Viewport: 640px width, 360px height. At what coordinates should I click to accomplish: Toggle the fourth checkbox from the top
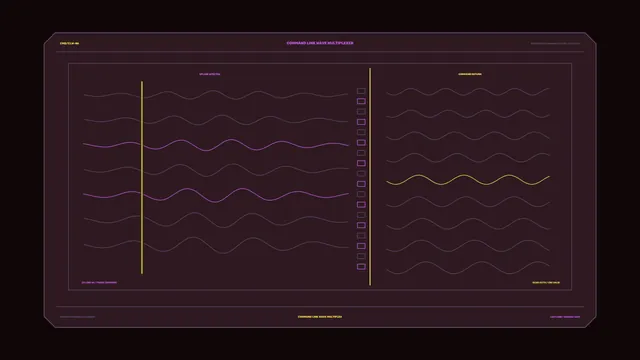click(361, 122)
